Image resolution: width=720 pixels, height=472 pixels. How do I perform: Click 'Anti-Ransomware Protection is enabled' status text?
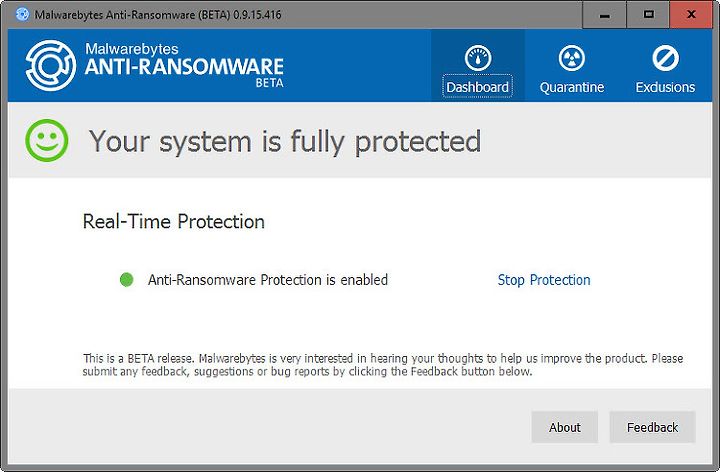(268, 280)
